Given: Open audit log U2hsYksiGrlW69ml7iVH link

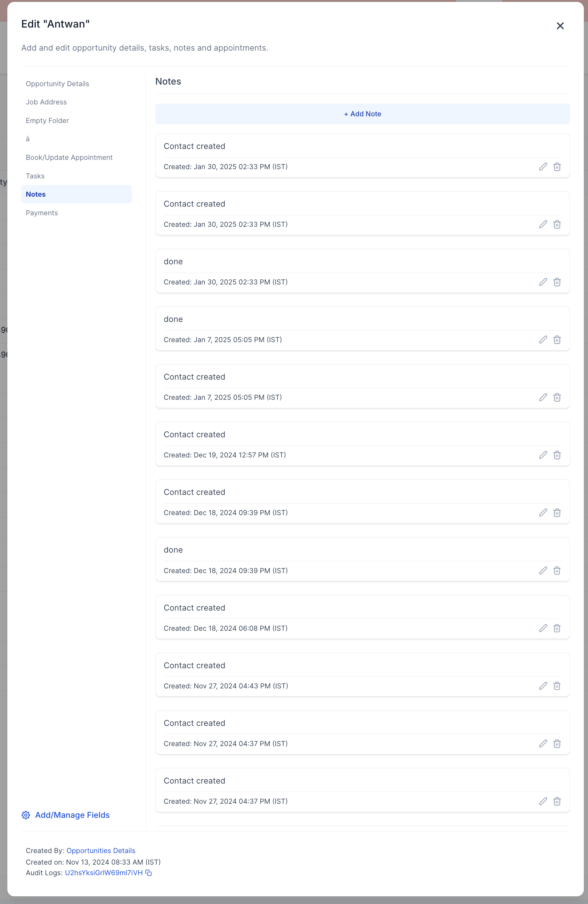Looking at the screenshot, I should (104, 873).
